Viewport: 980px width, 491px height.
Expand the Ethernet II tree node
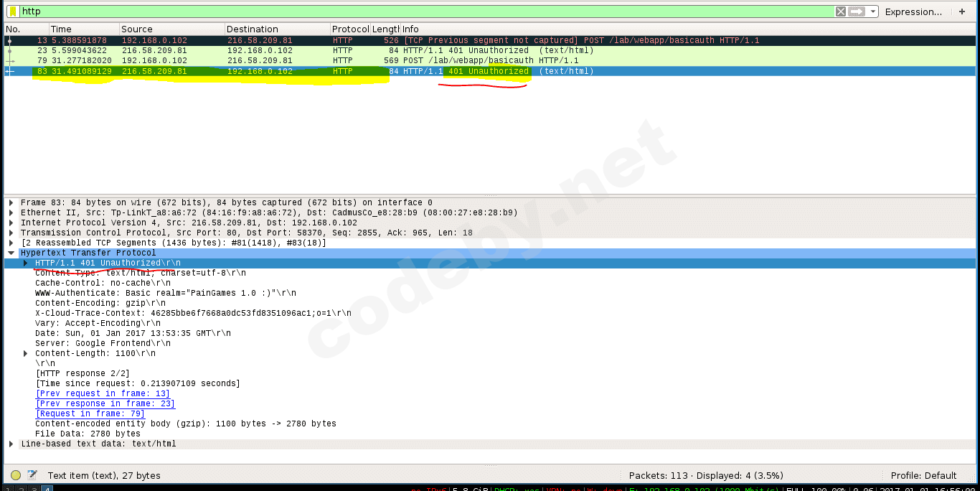click(11, 213)
